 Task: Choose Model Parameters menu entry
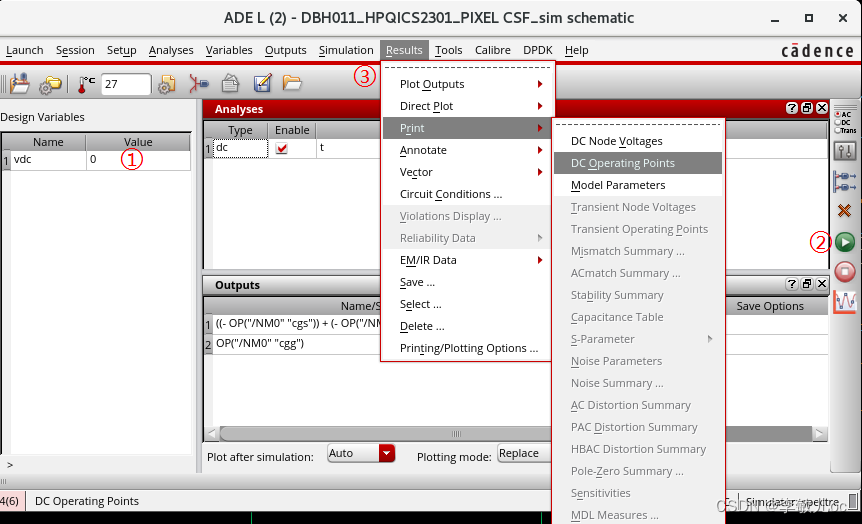coord(638,185)
